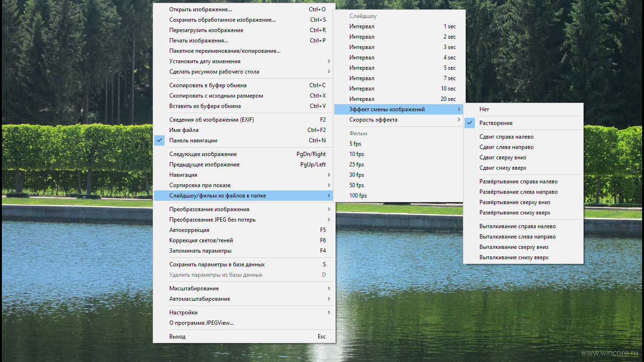This screenshot has height=362, width=644.
Task: Toggle 'Запоминать параметры' option
Action: [x=244, y=251]
